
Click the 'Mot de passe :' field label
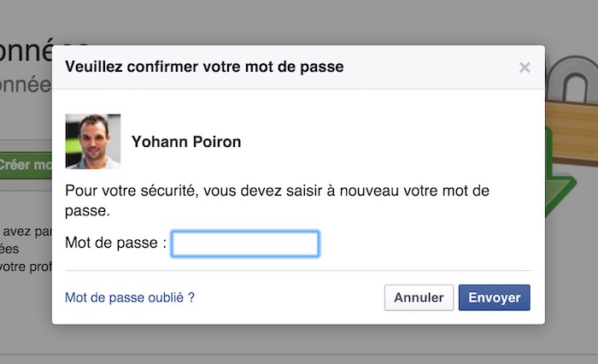[x=115, y=244]
